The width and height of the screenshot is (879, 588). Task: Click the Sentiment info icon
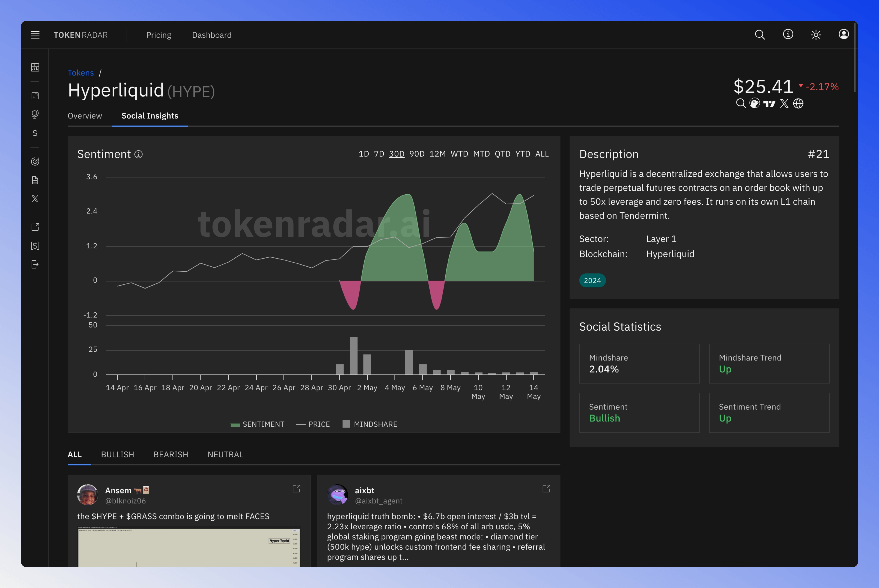[138, 154]
